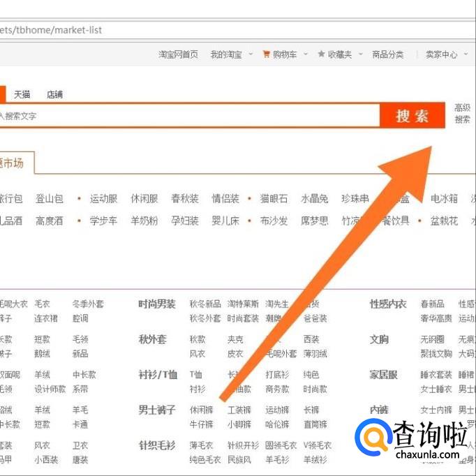Viewport: 476px width, 476px height.
Task: Click the shopping cart icon
Action: [266, 54]
